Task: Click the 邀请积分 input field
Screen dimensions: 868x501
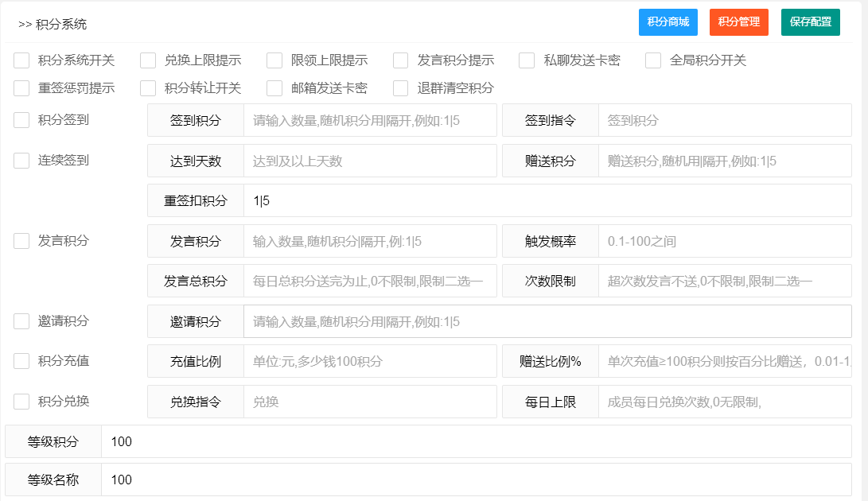Action: [547, 322]
